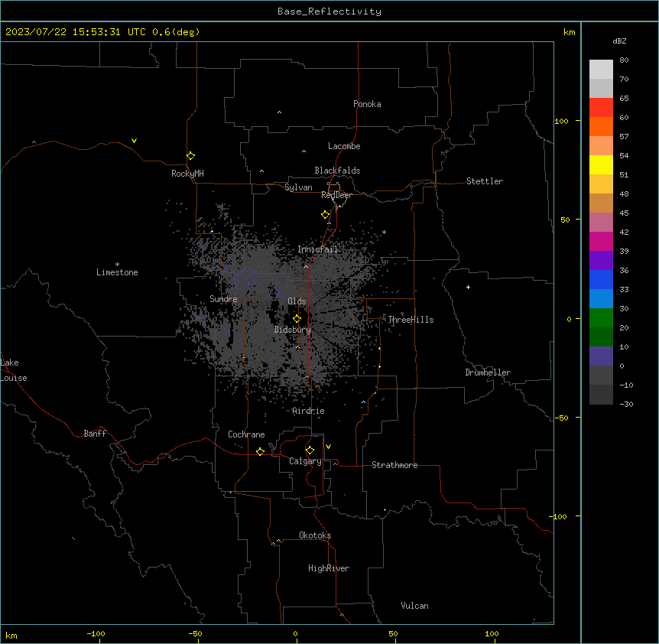The width and height of the screenshot is (659, 644).
Task: Click the Lacombe city label
Action: click(x=344, y=146)
